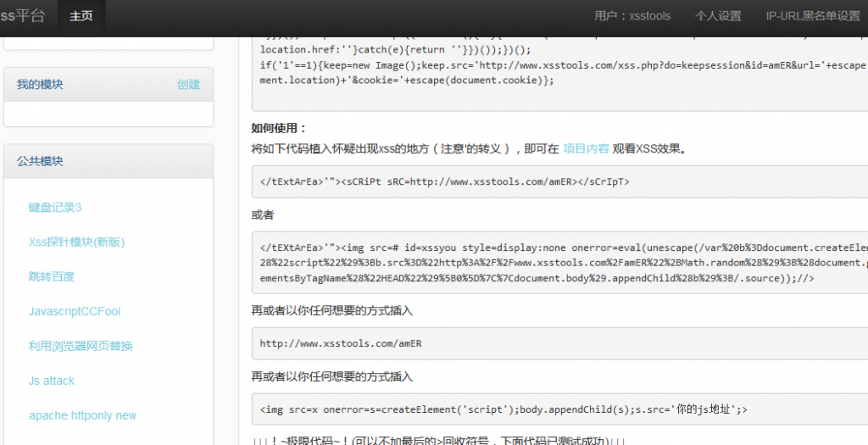This screenshot has height=445, width=868.
Task: Open Xss探针模块(新版) module
Action: [x=77, y=242]
